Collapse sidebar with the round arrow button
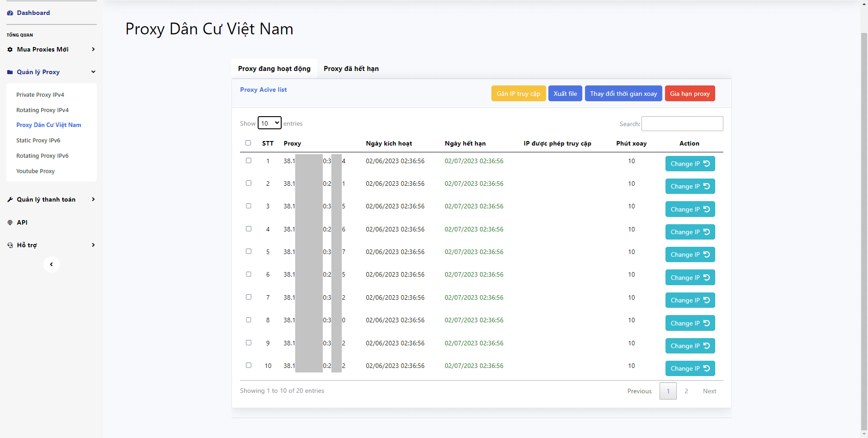Image resolution: width=868 pixels, height=438 pixels. [52, 264]
